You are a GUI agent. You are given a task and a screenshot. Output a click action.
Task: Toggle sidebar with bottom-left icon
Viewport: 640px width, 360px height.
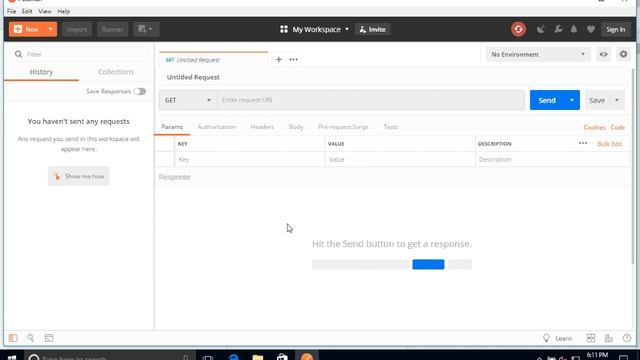click(x=13, y=338)
